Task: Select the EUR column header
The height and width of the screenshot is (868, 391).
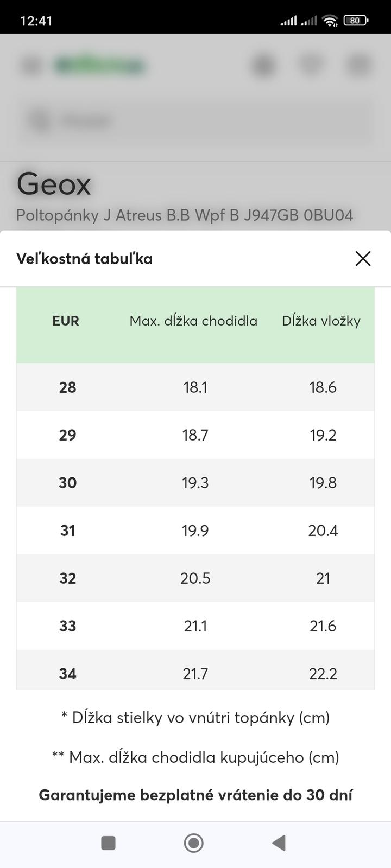Action: coord(66,321)
